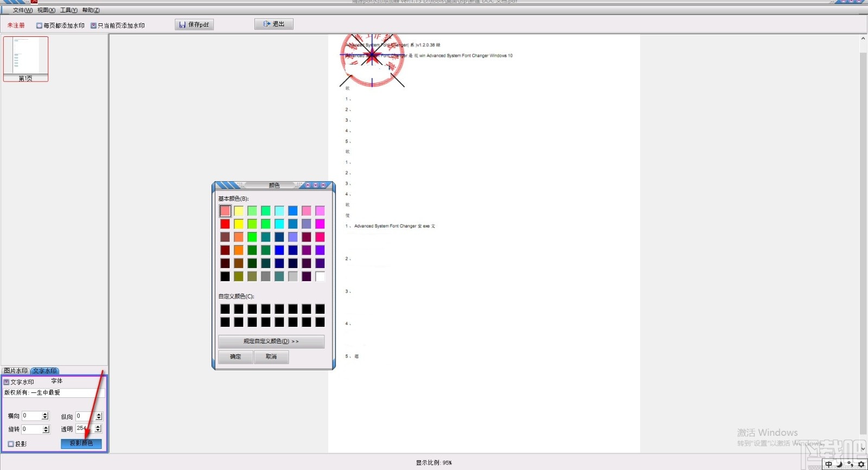Click the scroll-up arrow of document scrollbar
This screenshot has height=470, width=868.
(863, 39)
